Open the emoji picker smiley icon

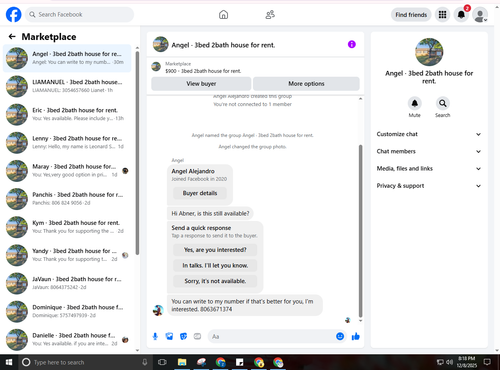[x=340, y=337]
